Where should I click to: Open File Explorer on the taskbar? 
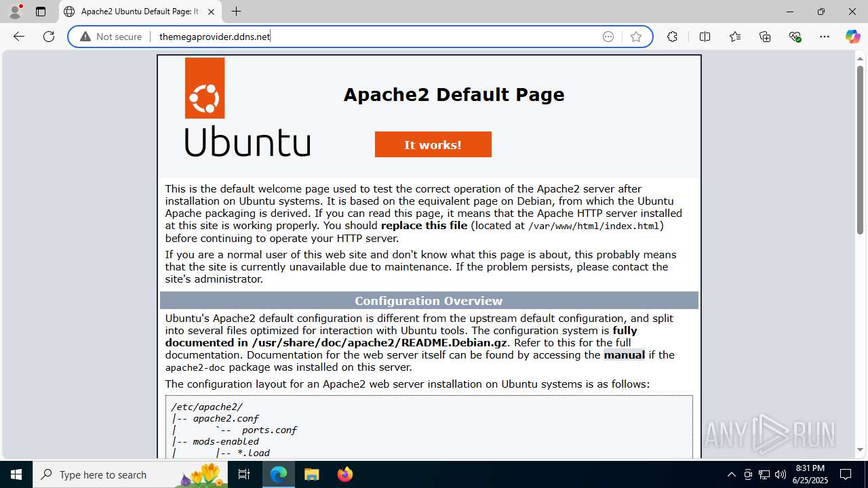pyautogui.click(x=311, y=474)
